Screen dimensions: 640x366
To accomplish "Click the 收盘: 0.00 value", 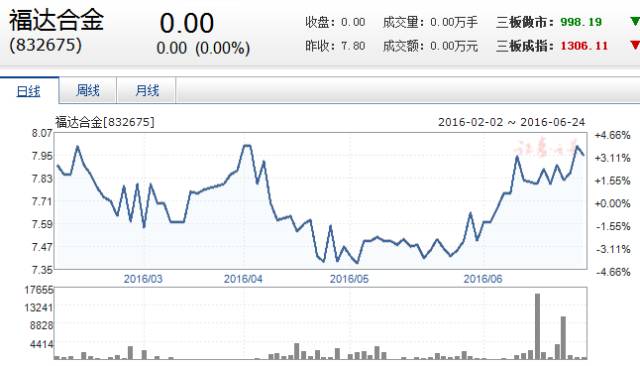I will (335, 22).
